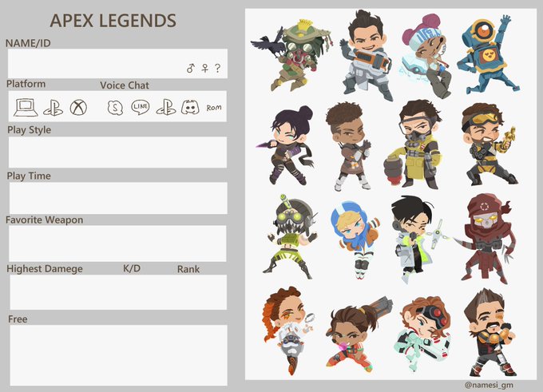Image resolution: width=543 pixels, height=392 pixels.
Task: Choose the question mark gender option
Action: click(217, 68)
